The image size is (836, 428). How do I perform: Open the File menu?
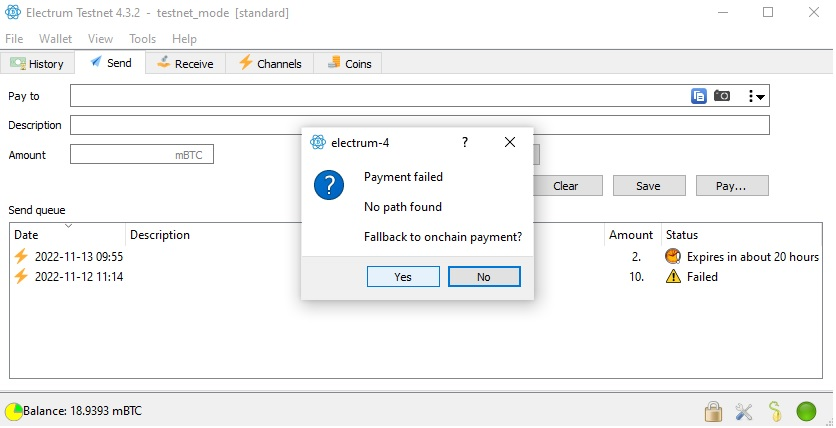(x=14, y=39)
